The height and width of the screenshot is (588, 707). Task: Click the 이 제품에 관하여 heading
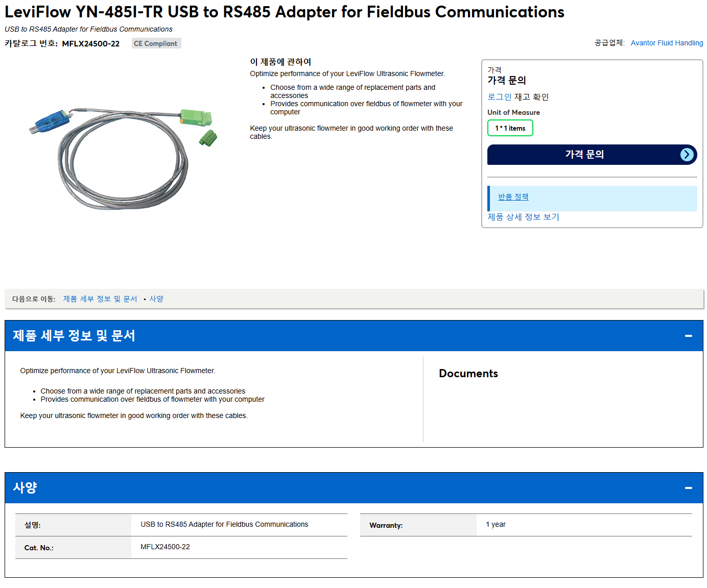pos(280,62)
